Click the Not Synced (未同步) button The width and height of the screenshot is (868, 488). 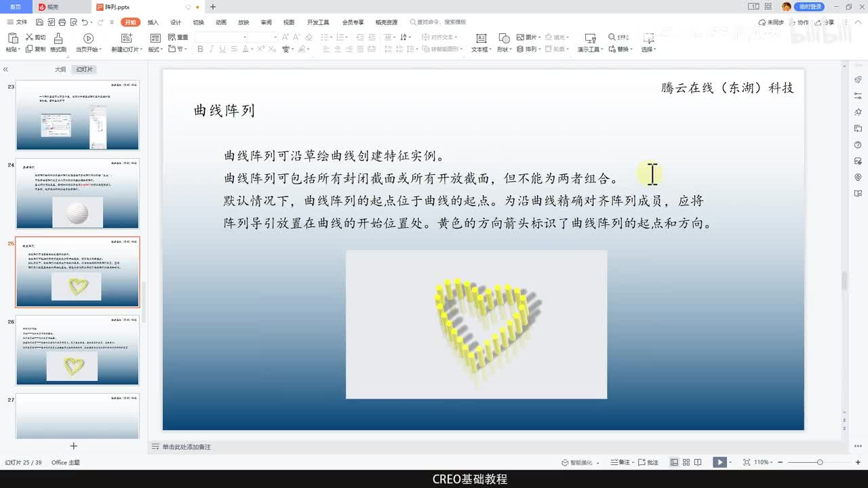pyautogui.click(x=771, y=22)
